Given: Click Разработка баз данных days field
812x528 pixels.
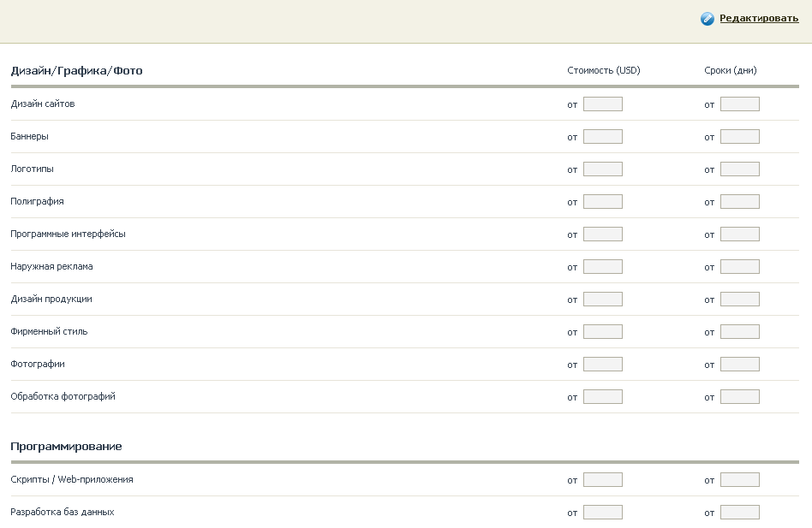Looking at the screenshot, I should (740, 513).
